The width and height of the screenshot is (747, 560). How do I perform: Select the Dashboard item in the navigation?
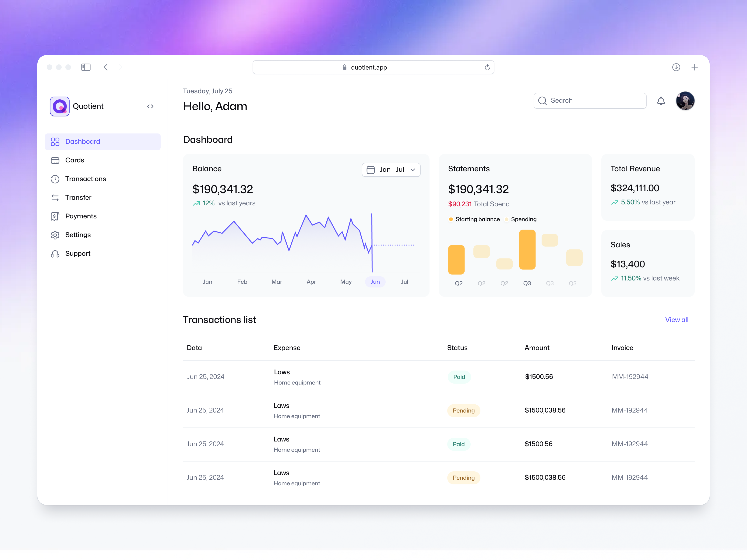pyautogui.click(x=82, y=141)
